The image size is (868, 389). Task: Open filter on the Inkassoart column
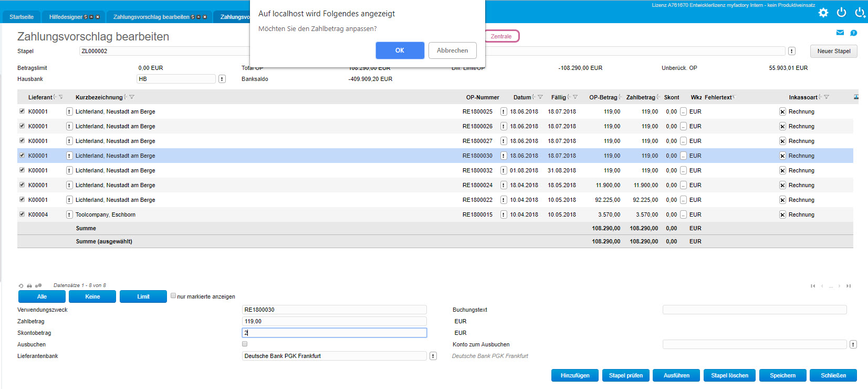(827, 97)
